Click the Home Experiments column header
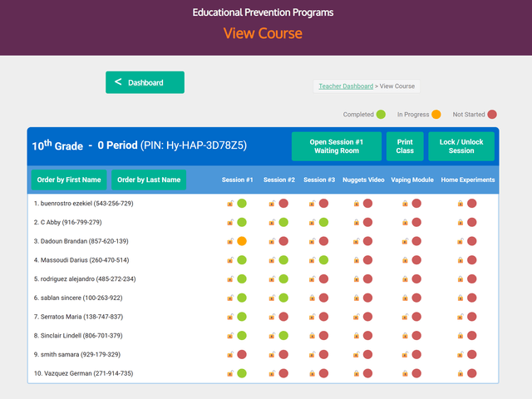Screen dimensions: 532x399 tap(467, 180)
